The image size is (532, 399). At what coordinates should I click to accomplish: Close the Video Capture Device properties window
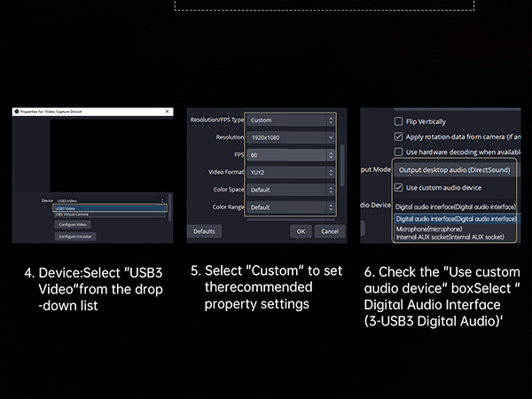click(x=167, y=112)
